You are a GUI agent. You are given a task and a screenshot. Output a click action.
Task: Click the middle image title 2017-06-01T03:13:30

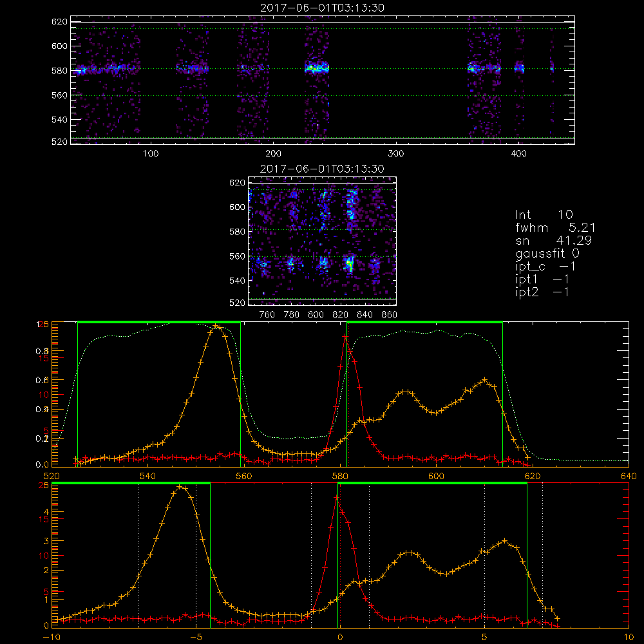[x=322, y=169]
